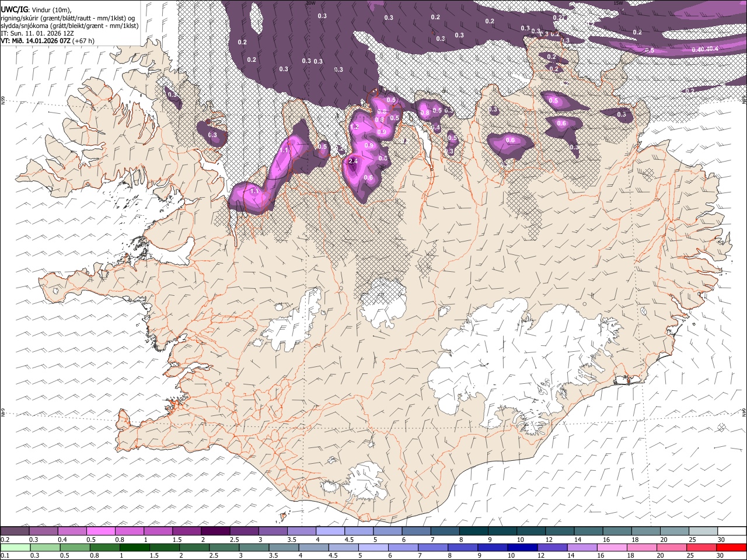747x560 pixels.
Task: Click the 'VT: Mið. 14.01.2026 07Z' valid time
Action: pyautogui.click(x=36, y=41)
